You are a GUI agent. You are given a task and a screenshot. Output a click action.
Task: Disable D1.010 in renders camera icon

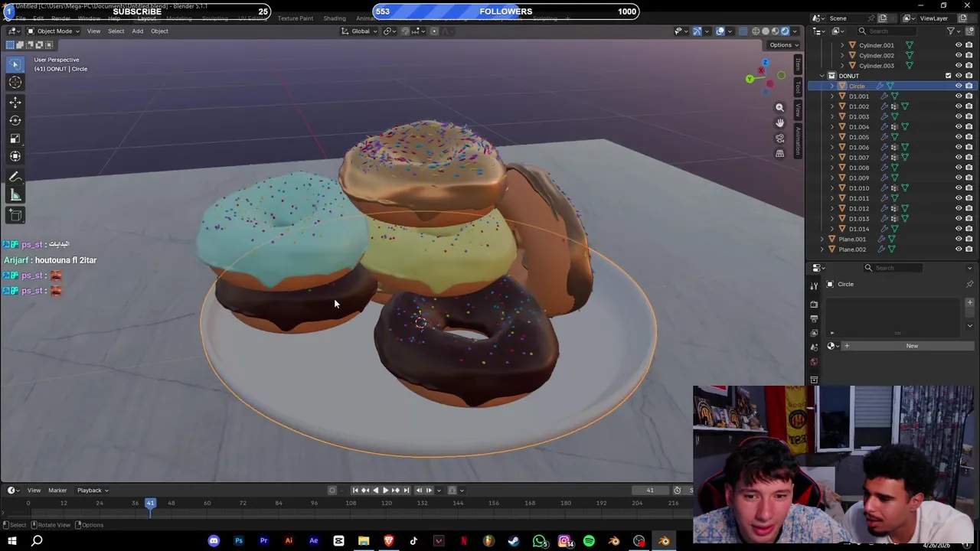(x=969, y=187)
